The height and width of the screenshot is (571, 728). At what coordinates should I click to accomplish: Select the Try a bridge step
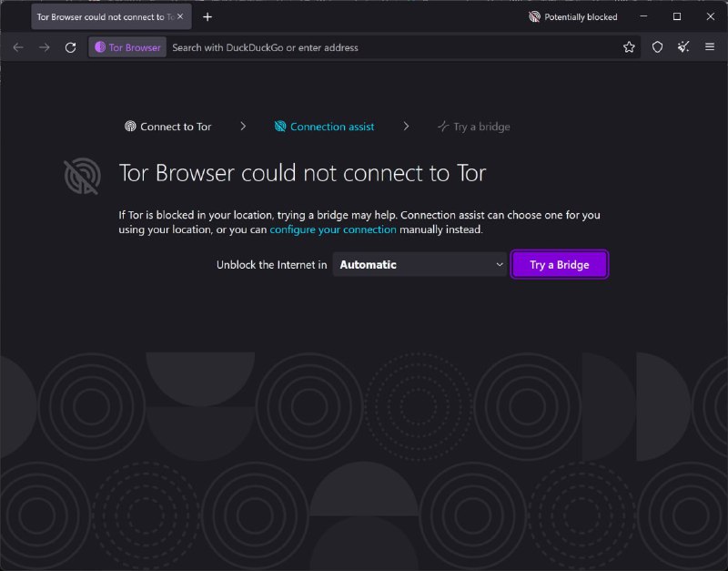click(x=473, y=127)
